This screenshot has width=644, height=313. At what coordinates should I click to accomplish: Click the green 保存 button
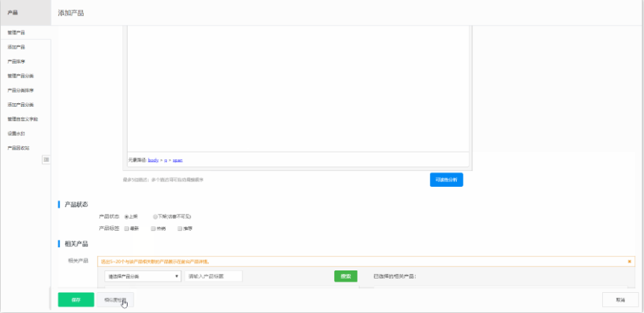pos(75,299)
